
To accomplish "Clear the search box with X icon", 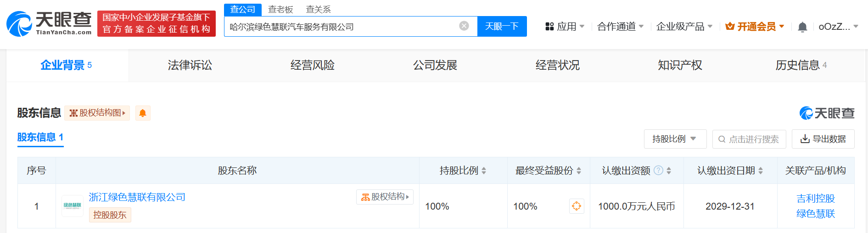I will click(x=464, y=26).
